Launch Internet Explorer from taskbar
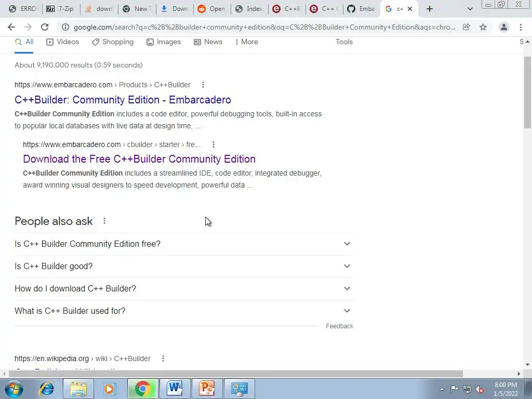Image resolution: width=532 pixels, height=399 pixels. pyautogui.click(x=46, y=389)
